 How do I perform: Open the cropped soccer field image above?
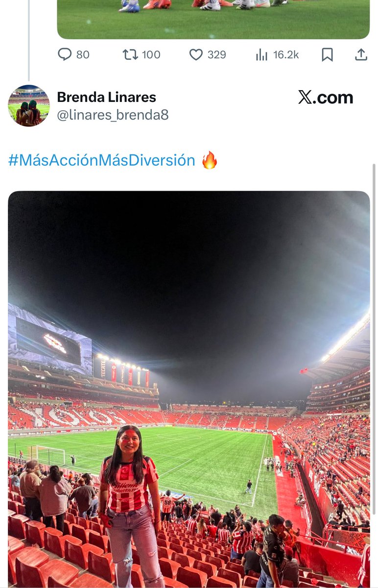[x=213, y=20]
